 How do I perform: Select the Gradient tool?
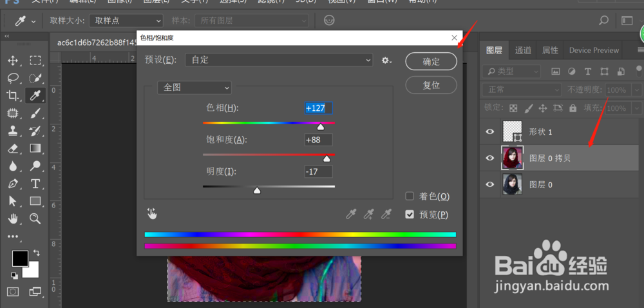[35, 148]
